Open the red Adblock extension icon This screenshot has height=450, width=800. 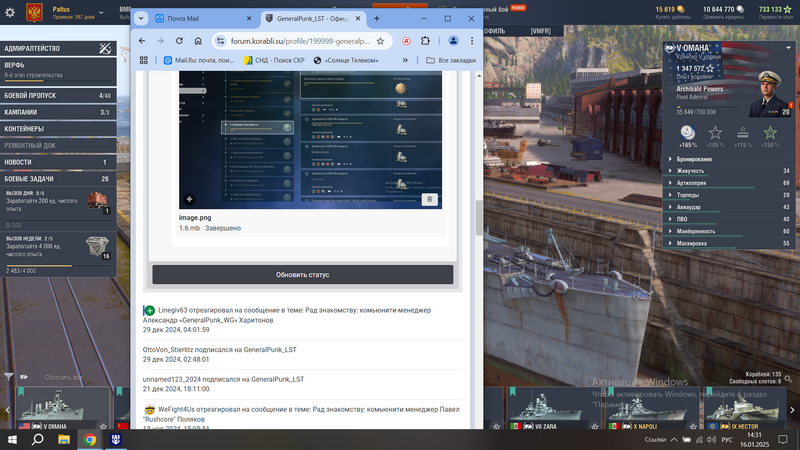point(406,41)
